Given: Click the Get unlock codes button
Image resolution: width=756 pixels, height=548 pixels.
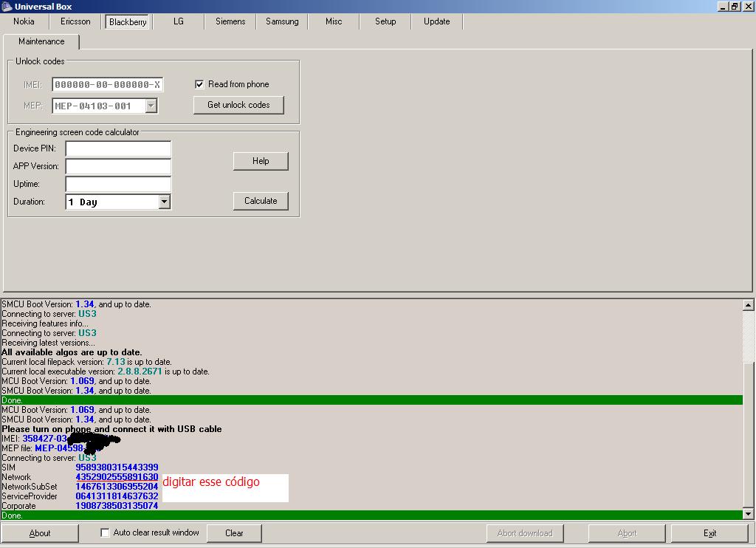Looking at the screenshot, I should pos(238,105).
